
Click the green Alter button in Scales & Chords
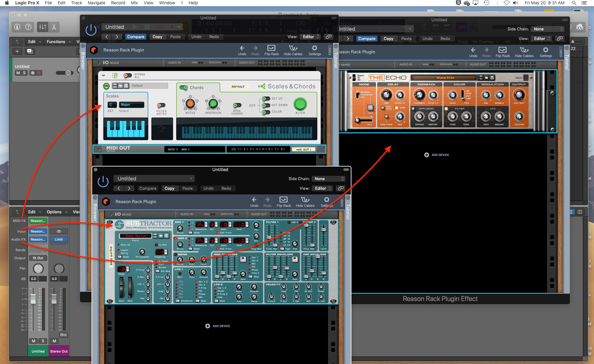[x=300, y=104]
